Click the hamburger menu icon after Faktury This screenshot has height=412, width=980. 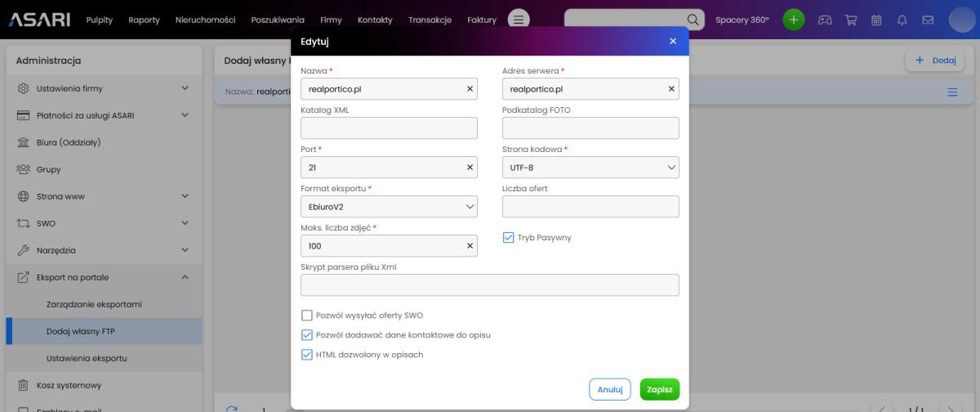519,20
